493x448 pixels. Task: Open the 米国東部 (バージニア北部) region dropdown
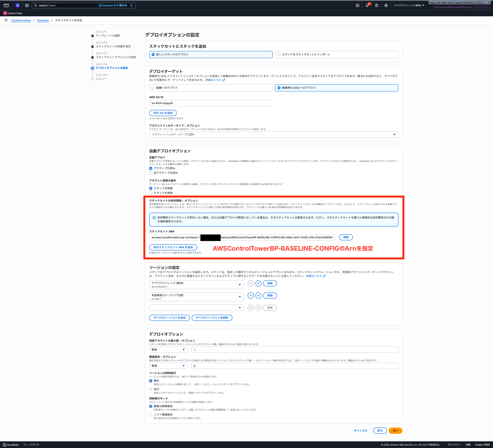(196, 297)
